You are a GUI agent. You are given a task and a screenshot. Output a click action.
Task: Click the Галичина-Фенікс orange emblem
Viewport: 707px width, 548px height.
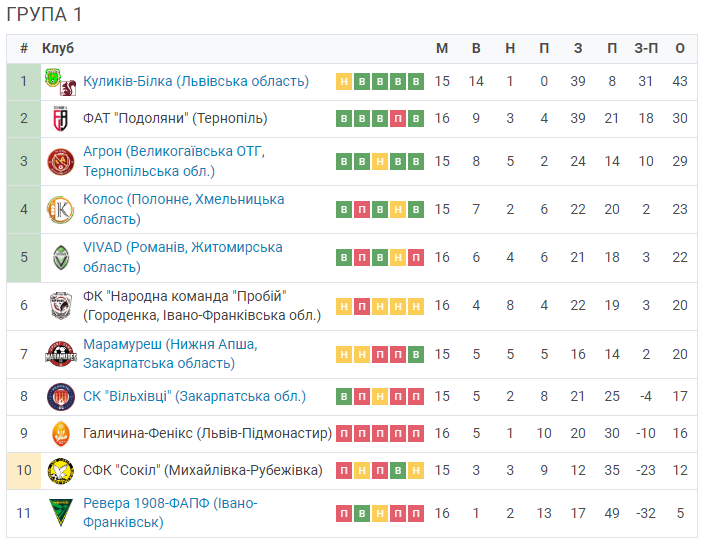click(60, 433)
